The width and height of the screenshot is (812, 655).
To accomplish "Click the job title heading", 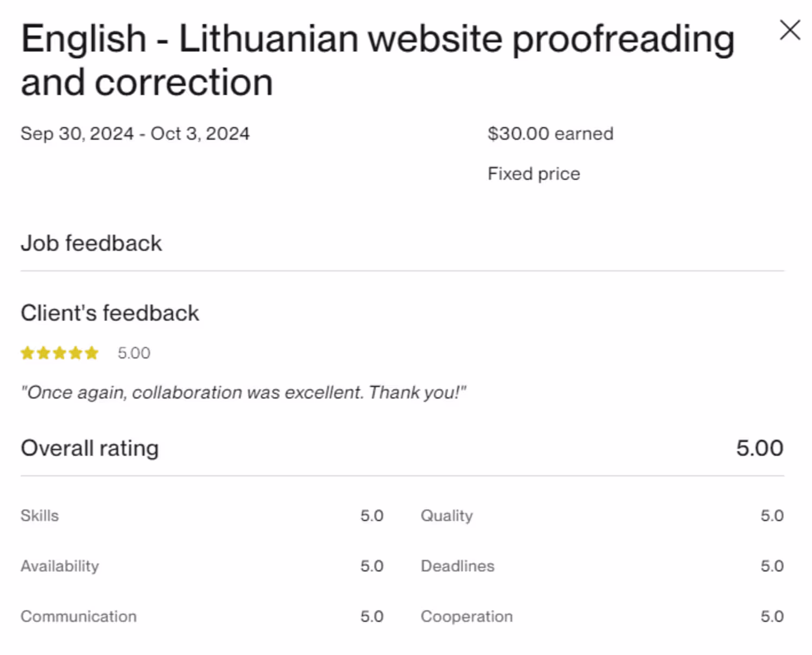I will 377,60.
